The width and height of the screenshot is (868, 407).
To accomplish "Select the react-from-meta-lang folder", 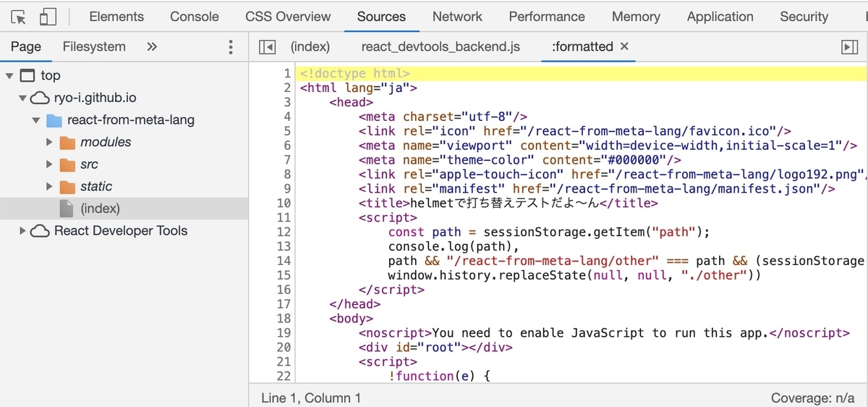I will pos(130,120).
